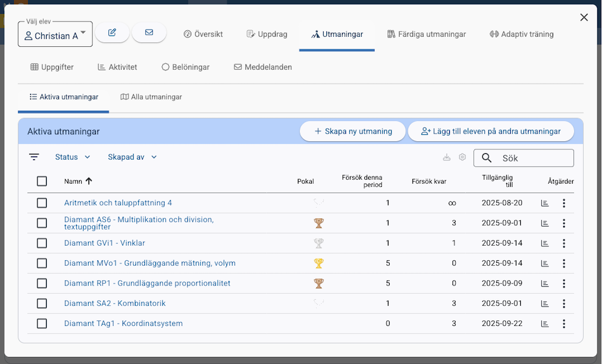
Task: Expand the Status filter dropdown
Action: [72, 157]
